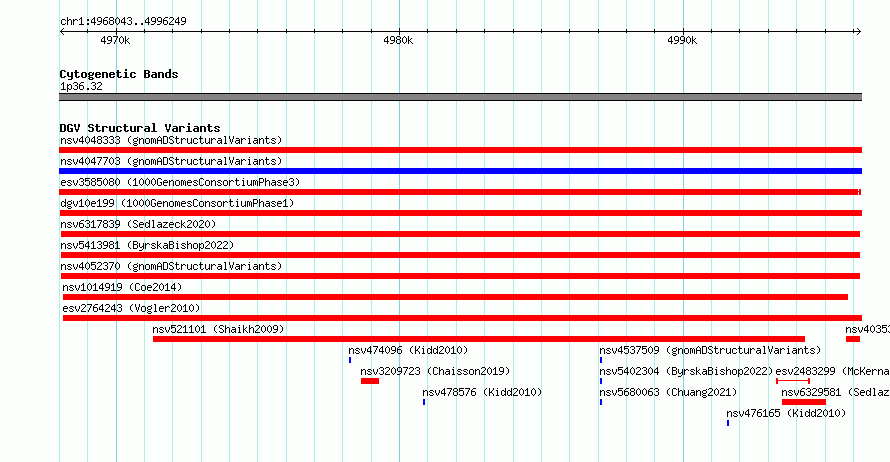Image resolution: width=890 pixels, height=462 pixels.
Task: Click the blue tick under nsv476165
Action: pos(728,423)
